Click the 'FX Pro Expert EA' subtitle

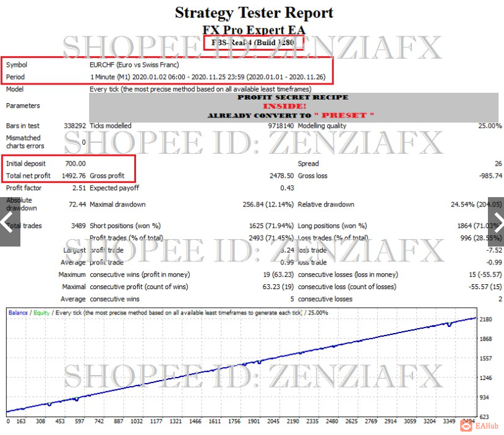click(254, 30)
